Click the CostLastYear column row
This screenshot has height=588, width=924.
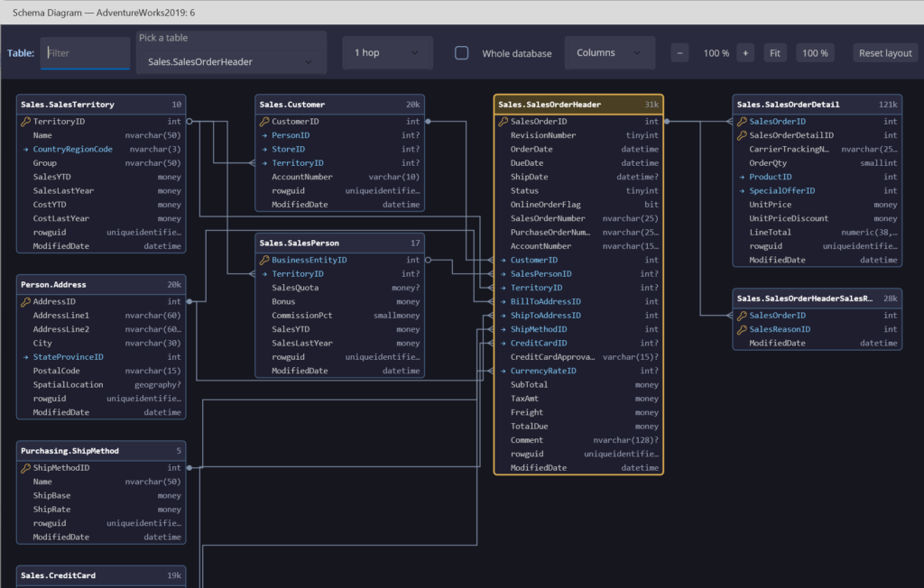pyautogui.click(x=101, y=218)
